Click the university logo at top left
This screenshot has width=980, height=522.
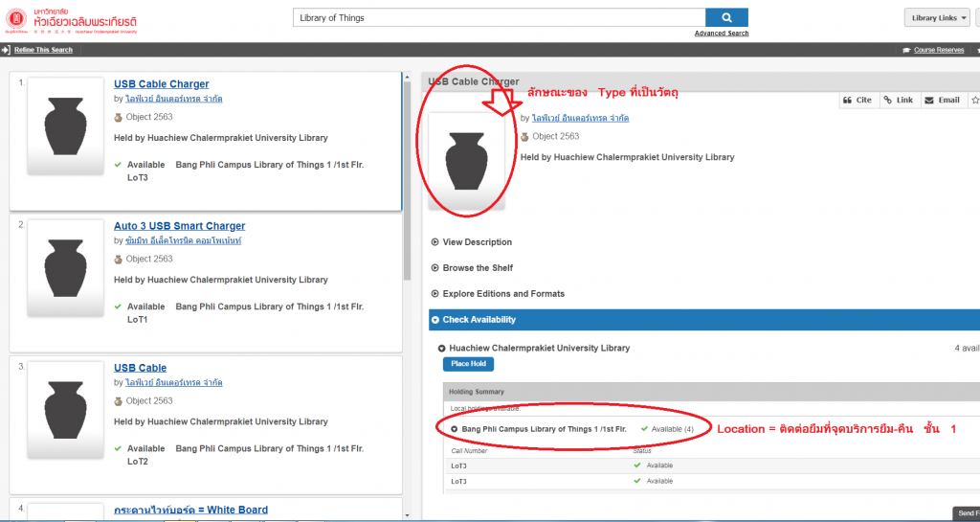[x=71, y=21]
